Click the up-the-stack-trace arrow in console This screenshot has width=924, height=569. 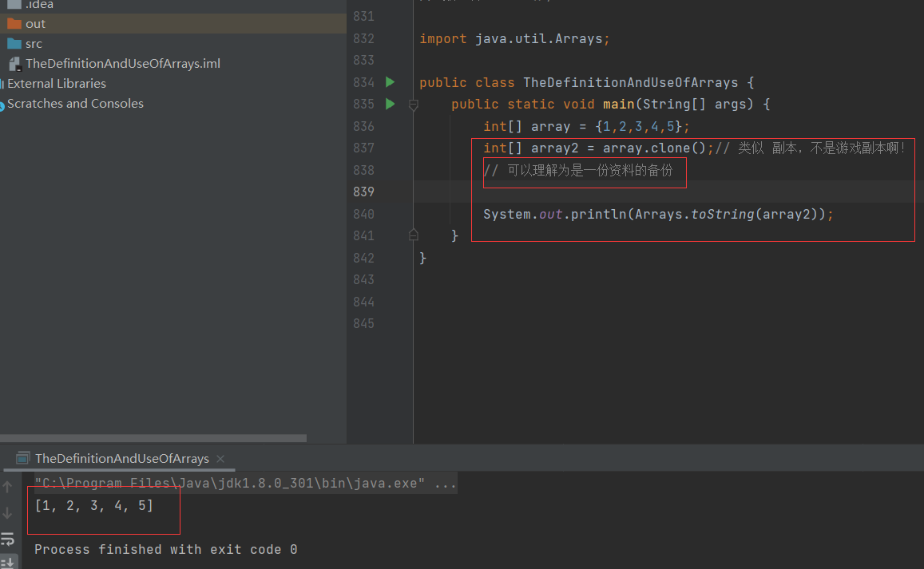pos(8,487)
